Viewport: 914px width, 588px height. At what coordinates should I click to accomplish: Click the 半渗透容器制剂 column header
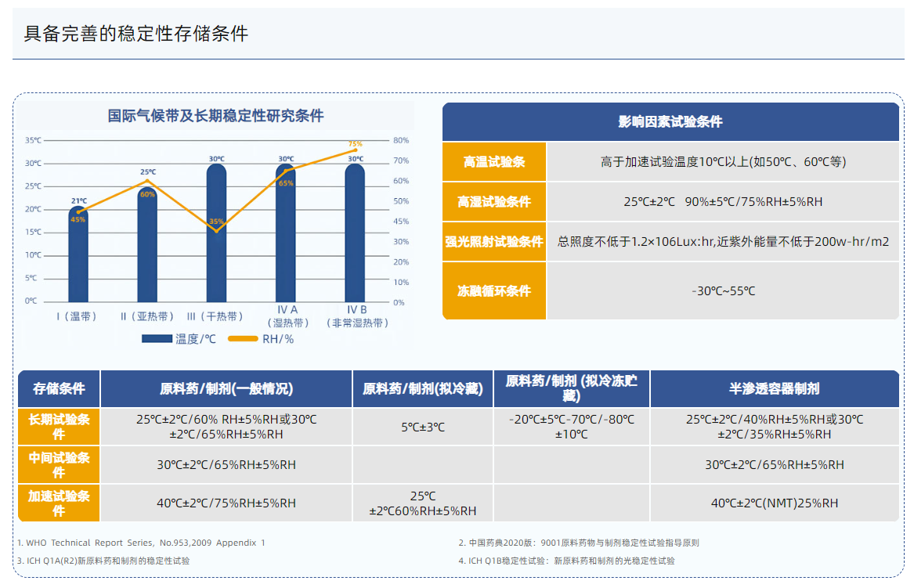click(774, 388)
